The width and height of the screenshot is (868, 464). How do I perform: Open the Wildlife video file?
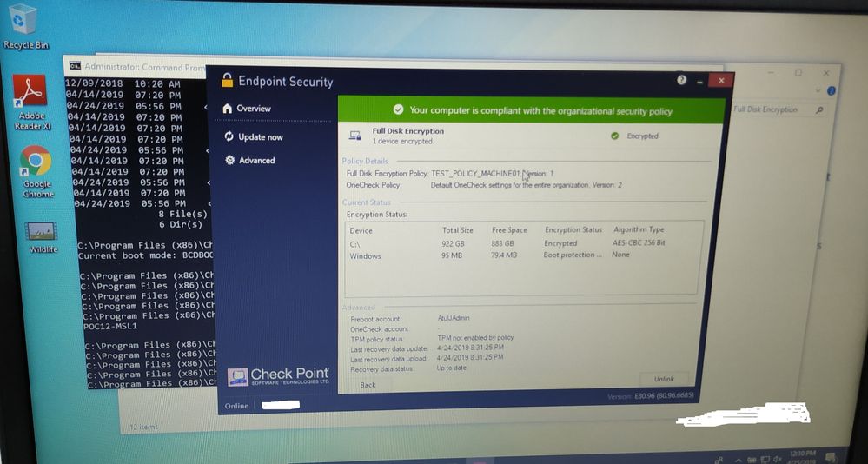[x=42, y=231]
